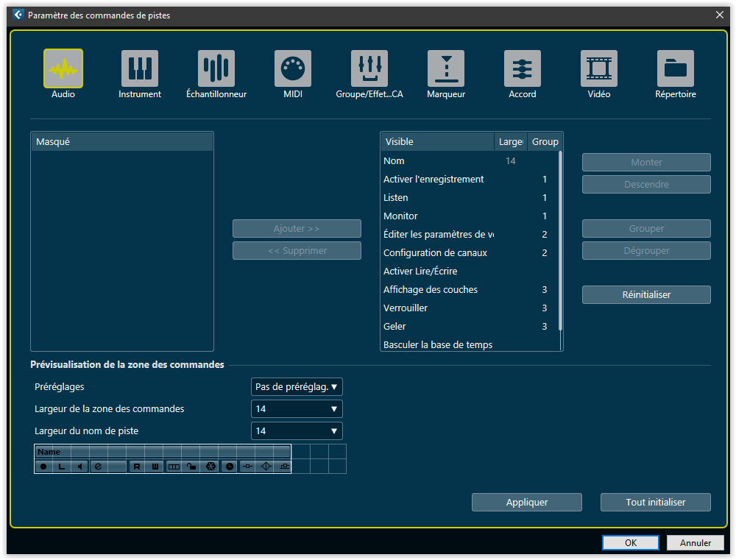The image size is (736, 560).
Task: Select the Verrouiller row
Action: tap(470, 308)
